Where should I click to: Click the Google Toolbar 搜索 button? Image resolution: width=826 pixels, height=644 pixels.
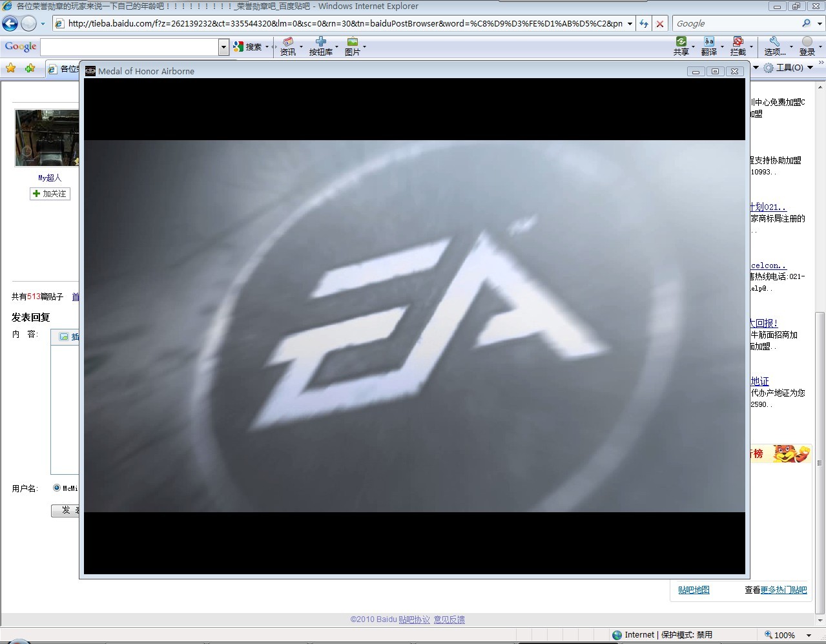(248, 47)
